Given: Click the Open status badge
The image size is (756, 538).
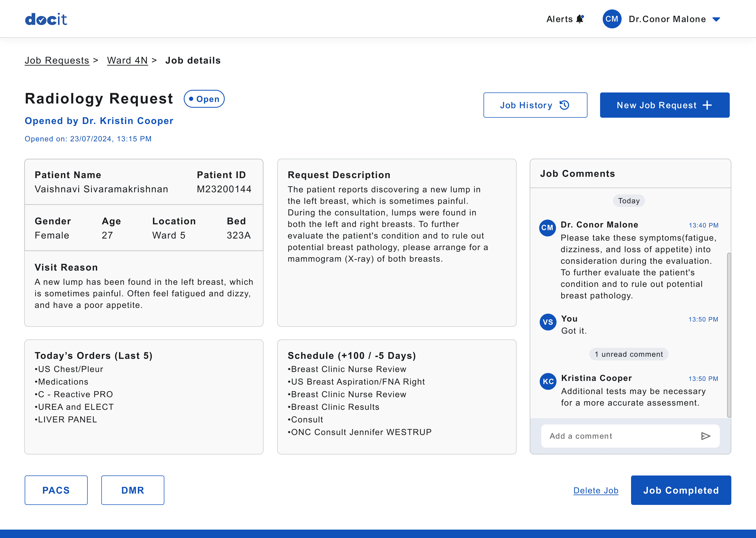Looking at the screenshot, I should 204,99.
